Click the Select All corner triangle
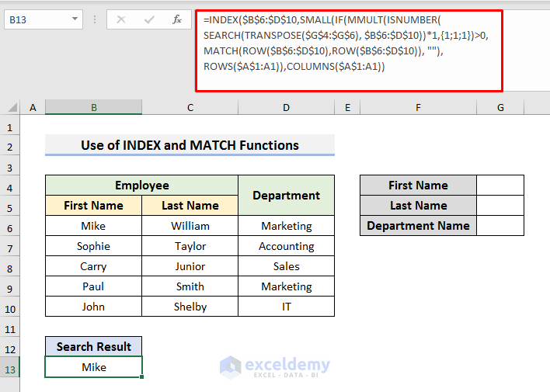 click(12, 107)
